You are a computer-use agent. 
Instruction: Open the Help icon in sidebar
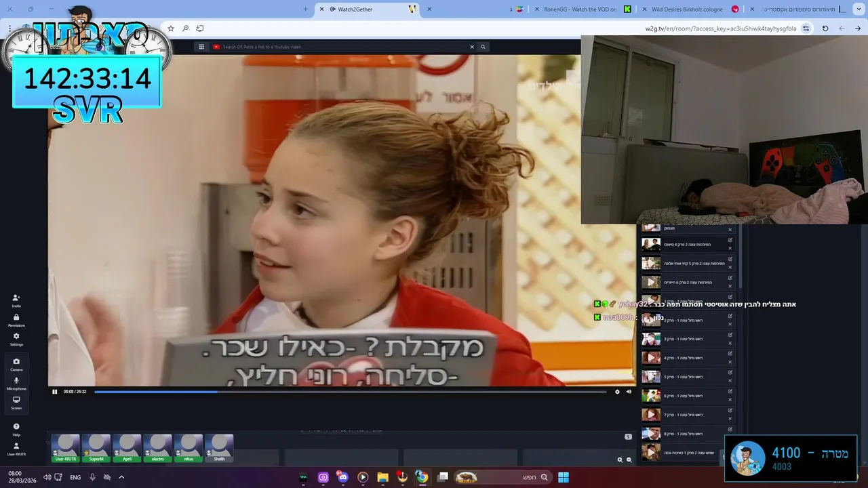tap(16, 429)
